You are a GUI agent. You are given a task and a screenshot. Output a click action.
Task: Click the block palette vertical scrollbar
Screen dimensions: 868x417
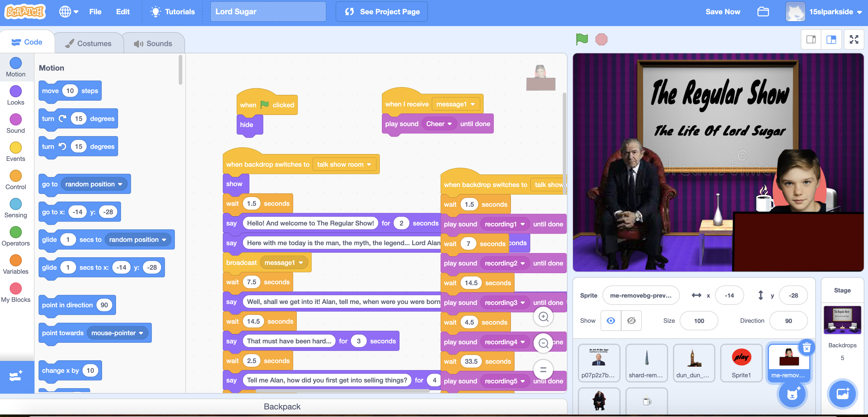(181, 70)
